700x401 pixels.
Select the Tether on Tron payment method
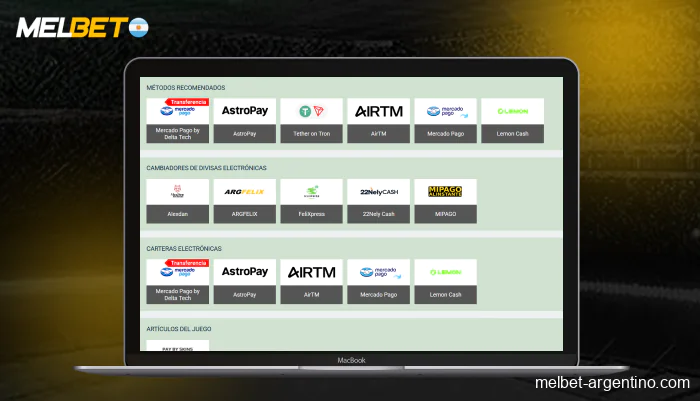pyautogui.click(x=311, y=120)
